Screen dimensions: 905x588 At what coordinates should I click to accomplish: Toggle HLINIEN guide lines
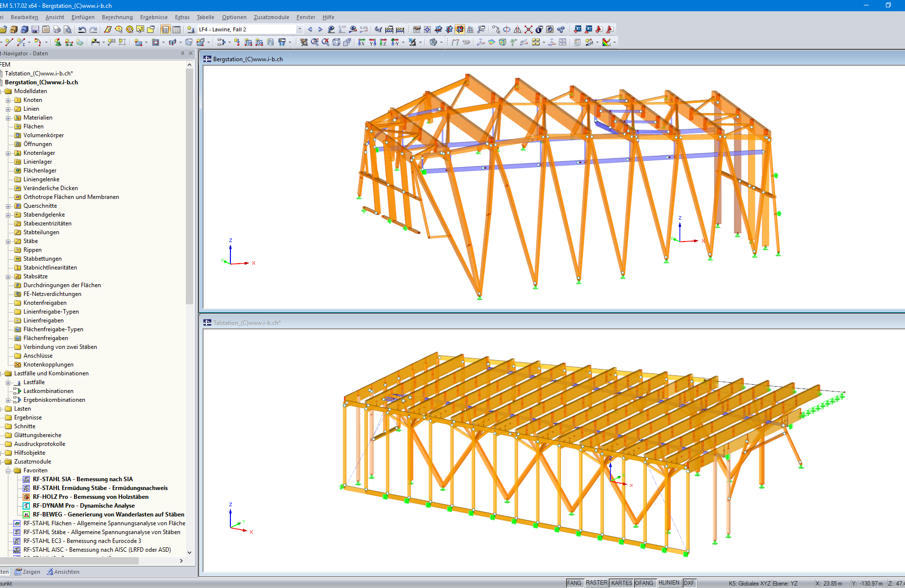[669, 582]
